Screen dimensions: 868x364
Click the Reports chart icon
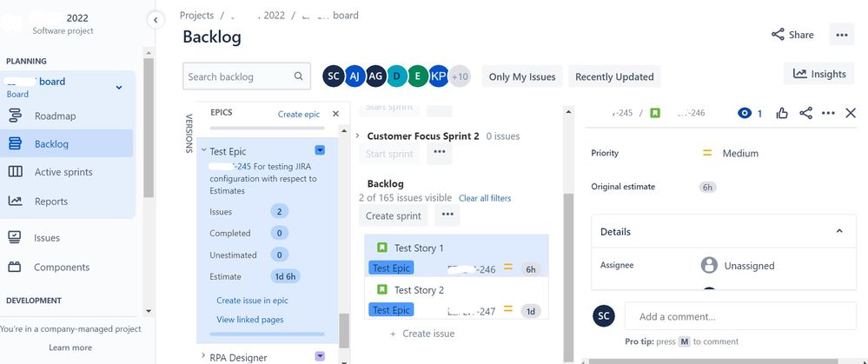[x=15, y=202]
